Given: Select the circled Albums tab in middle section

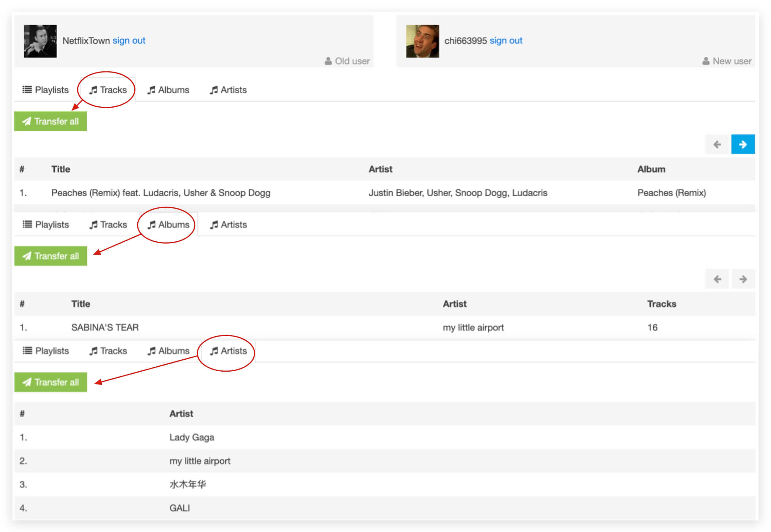Looking at the screenshot, I should coord(168,225).
